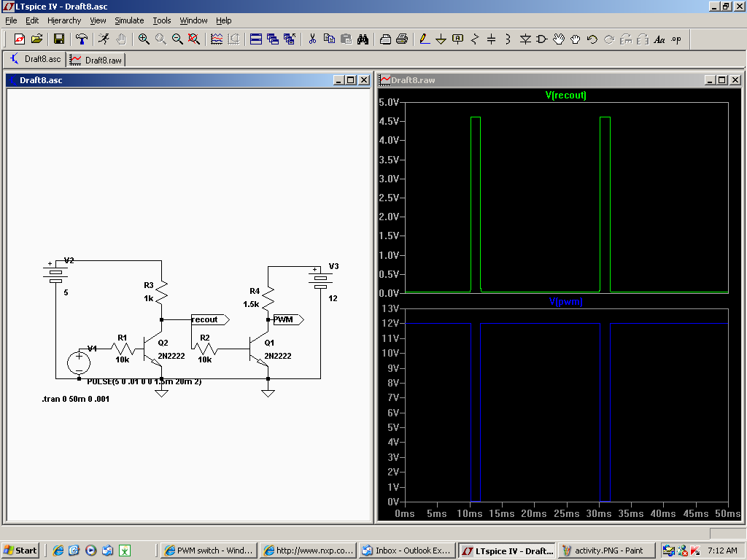Cascade windows with the Cascade icon
The height and width of the screenshot is (560, 747).
coord(273,39)
